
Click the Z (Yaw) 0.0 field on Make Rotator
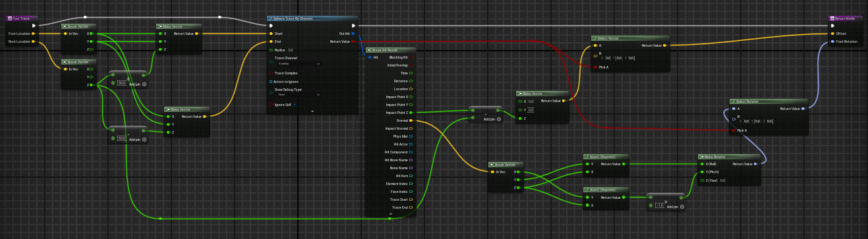tap(723, 180)
